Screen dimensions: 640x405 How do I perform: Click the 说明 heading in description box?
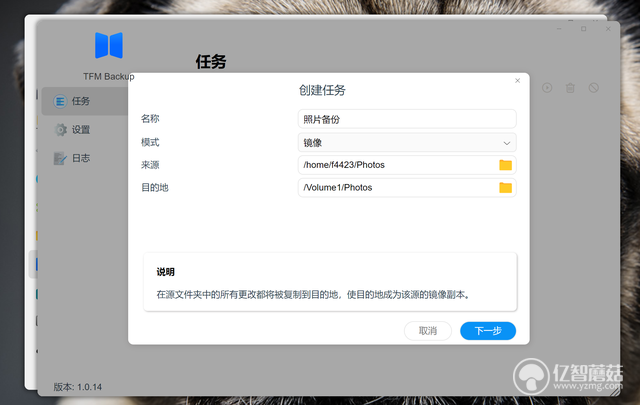[165, 272]
